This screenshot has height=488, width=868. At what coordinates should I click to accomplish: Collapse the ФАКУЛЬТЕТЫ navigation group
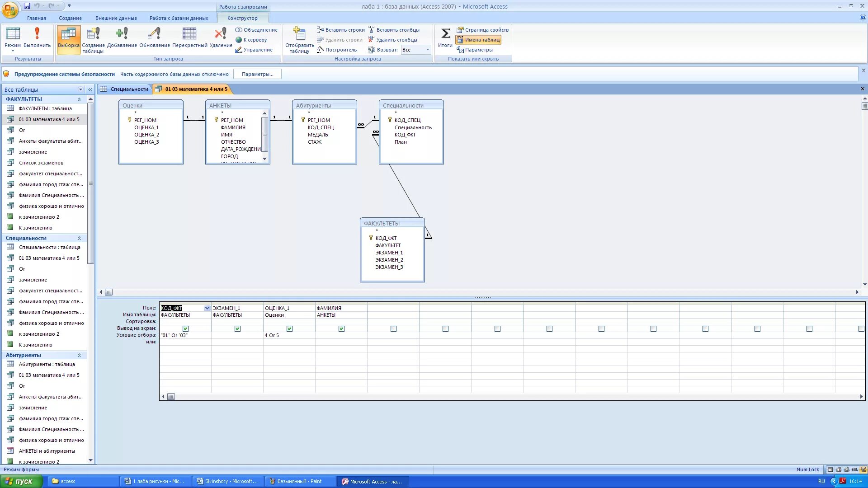79,99
